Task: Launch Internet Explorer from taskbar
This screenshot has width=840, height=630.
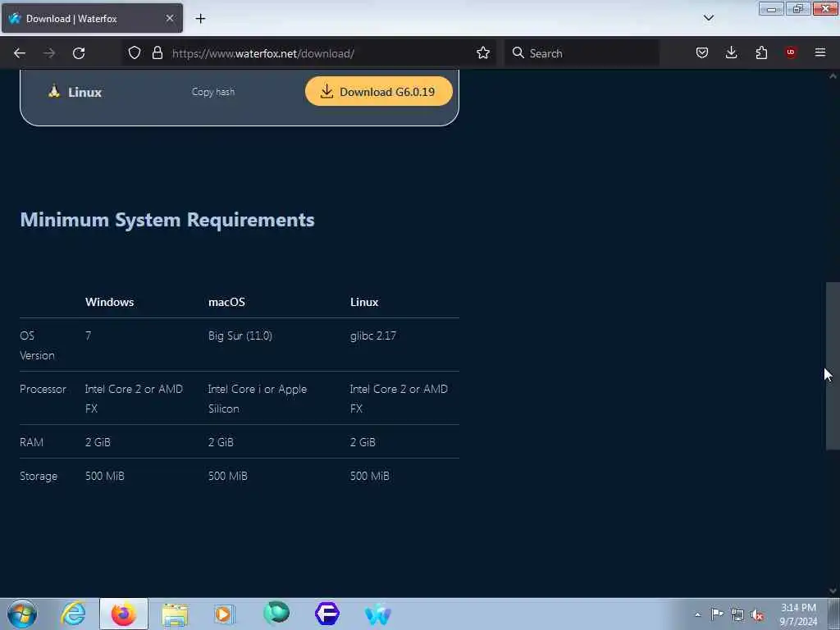Action: pyautogui.click(x=73, y=614)
